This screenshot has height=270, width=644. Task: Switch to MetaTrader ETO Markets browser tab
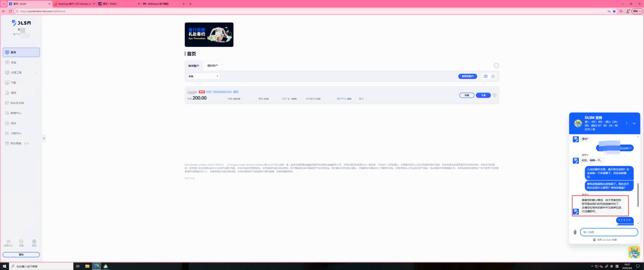coord(74,4)
